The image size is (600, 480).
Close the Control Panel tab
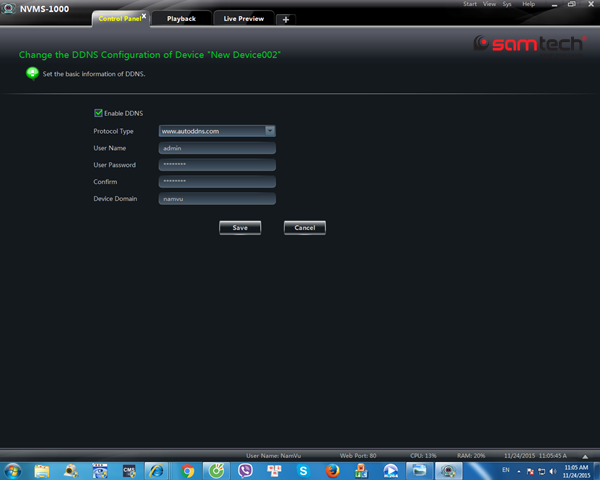[x=144, y=16]
